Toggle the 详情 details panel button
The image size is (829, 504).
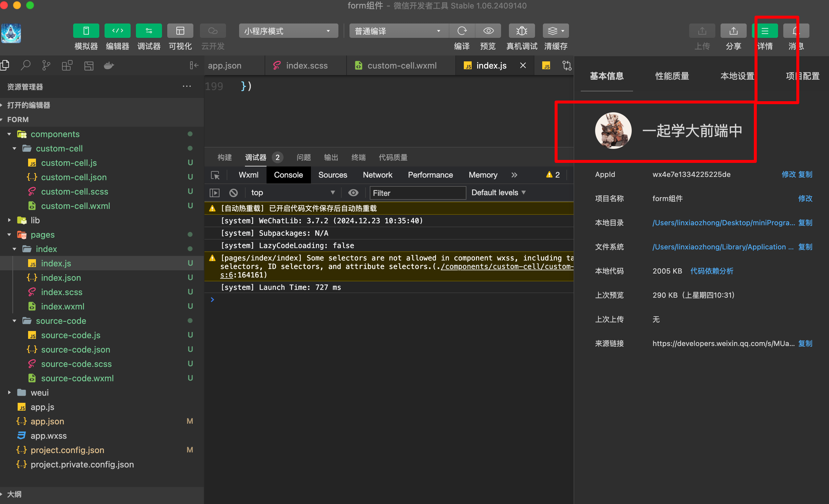(765, 31)
